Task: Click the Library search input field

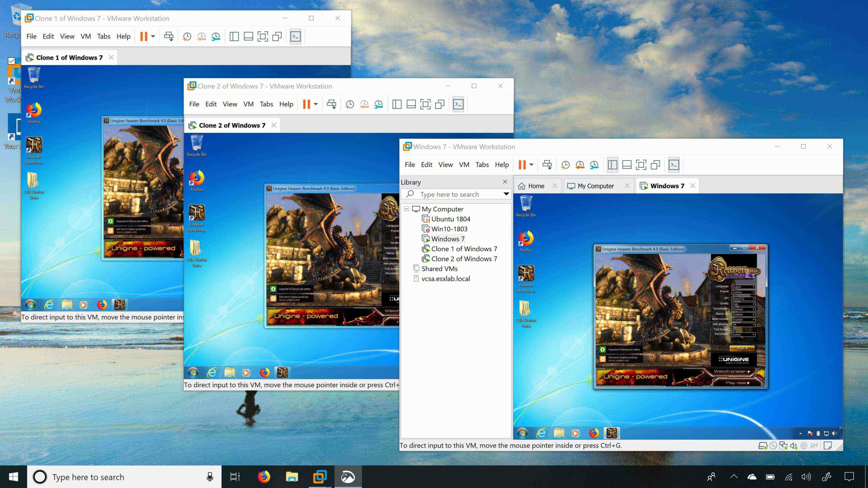Action: point(457,194)
